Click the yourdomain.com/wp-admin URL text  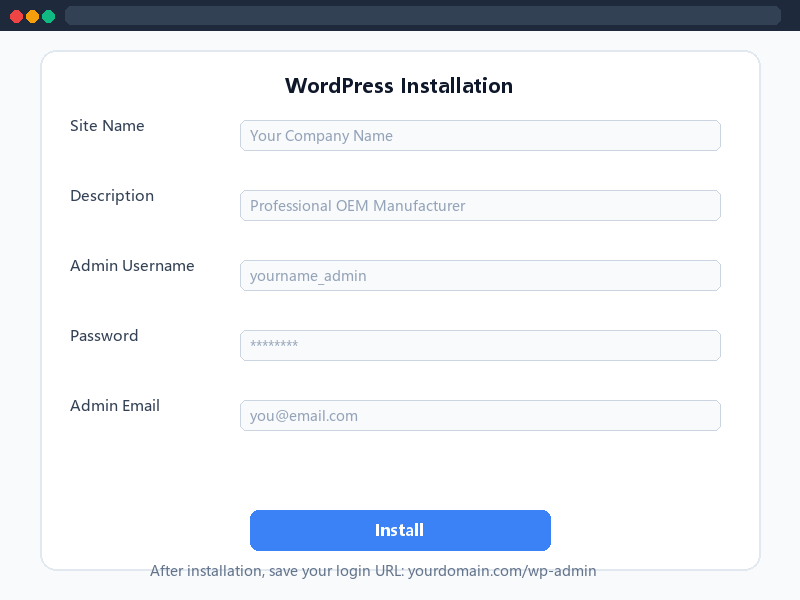pyautogui.click(x=502, y=571)
